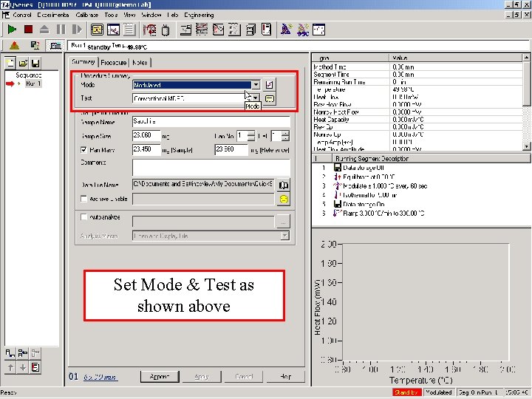Decrease Pan No with the spinner down arrow
The width and height of the screenshot is (532, 399).
(250, 138)
